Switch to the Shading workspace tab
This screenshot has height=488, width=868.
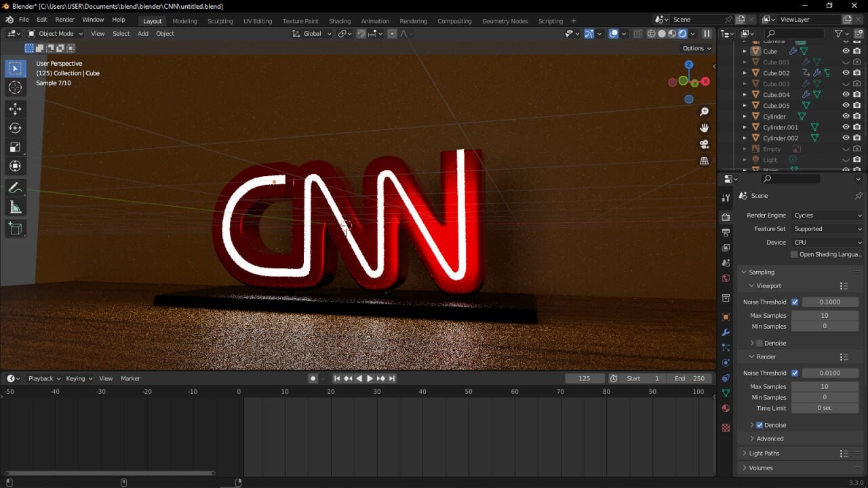(340, 21)
